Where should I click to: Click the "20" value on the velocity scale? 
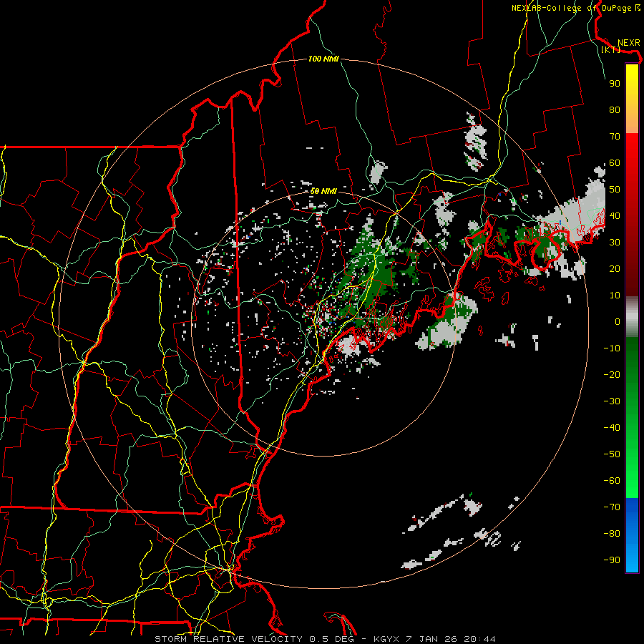click(x=615, y=269)
